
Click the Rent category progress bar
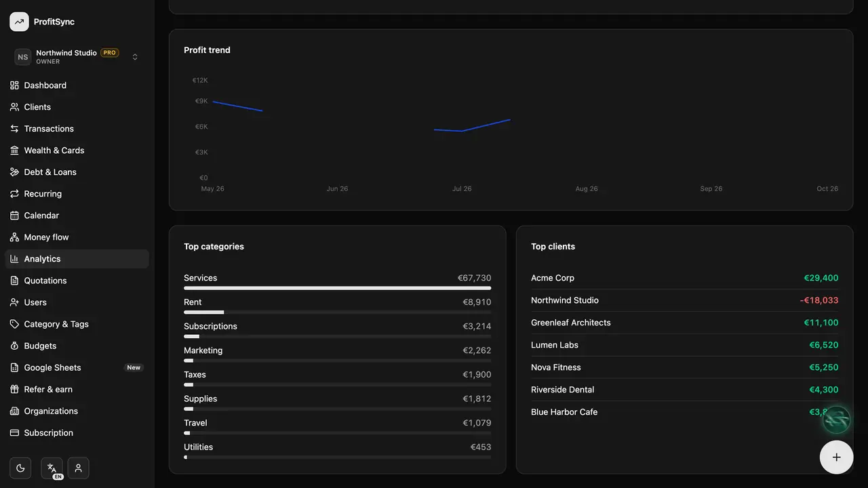[x=338, y=312]
